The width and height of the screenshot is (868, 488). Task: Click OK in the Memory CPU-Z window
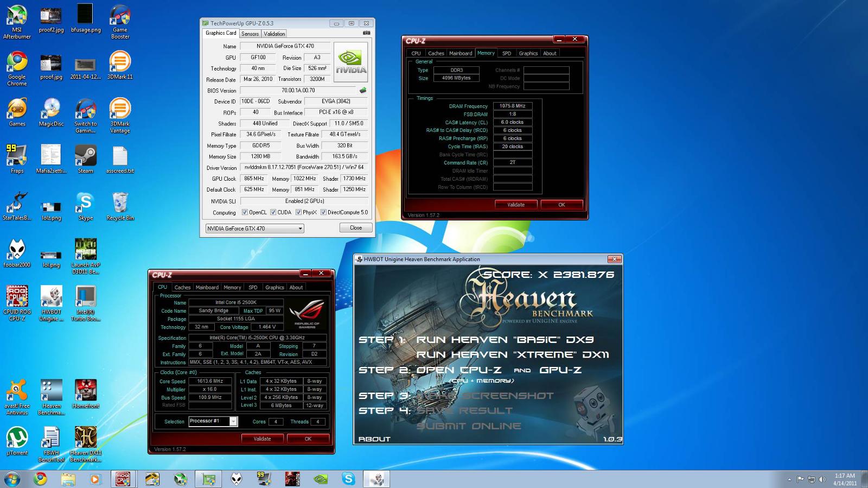[x=561, y=205]
